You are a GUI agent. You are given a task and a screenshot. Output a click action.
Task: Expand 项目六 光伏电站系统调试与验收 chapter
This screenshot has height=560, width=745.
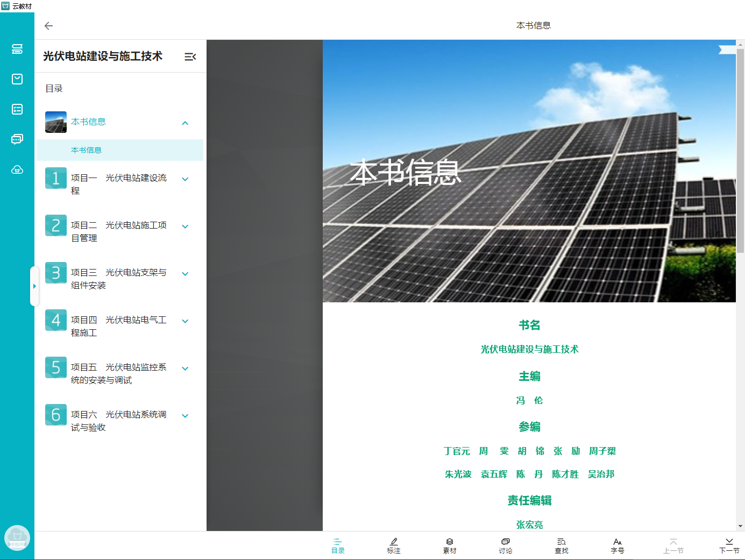point(185,416)
